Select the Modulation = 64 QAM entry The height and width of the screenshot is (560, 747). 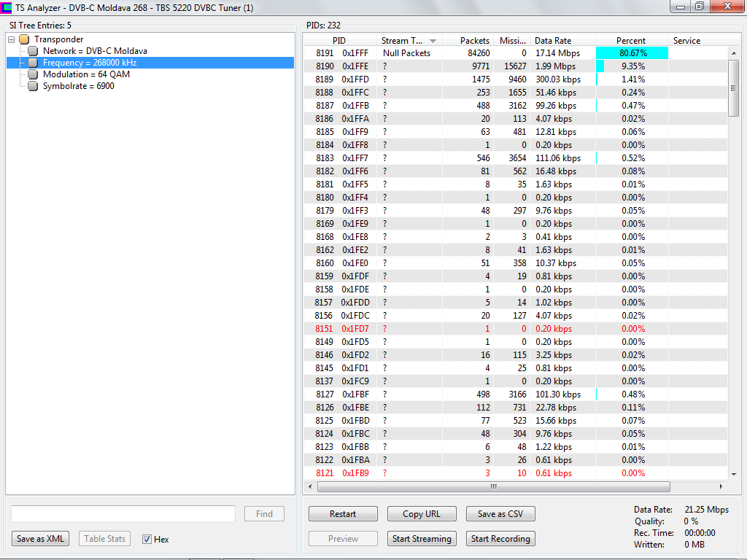[86, 74]
